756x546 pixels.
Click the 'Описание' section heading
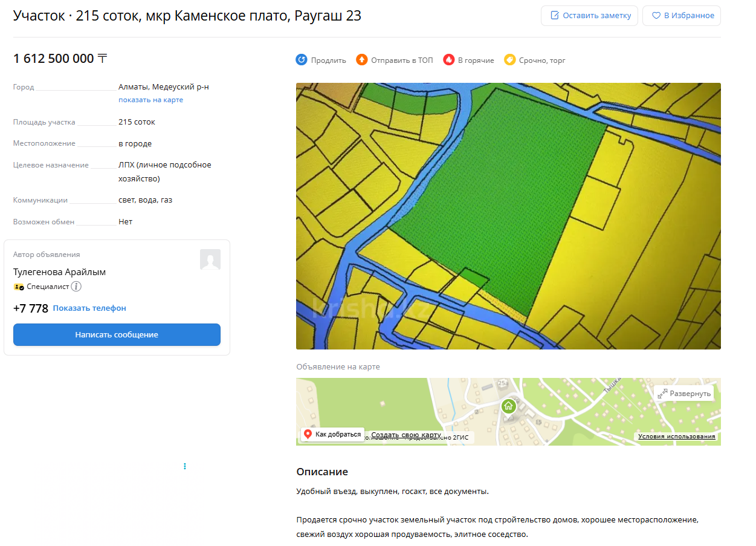[x=322, y=472]
